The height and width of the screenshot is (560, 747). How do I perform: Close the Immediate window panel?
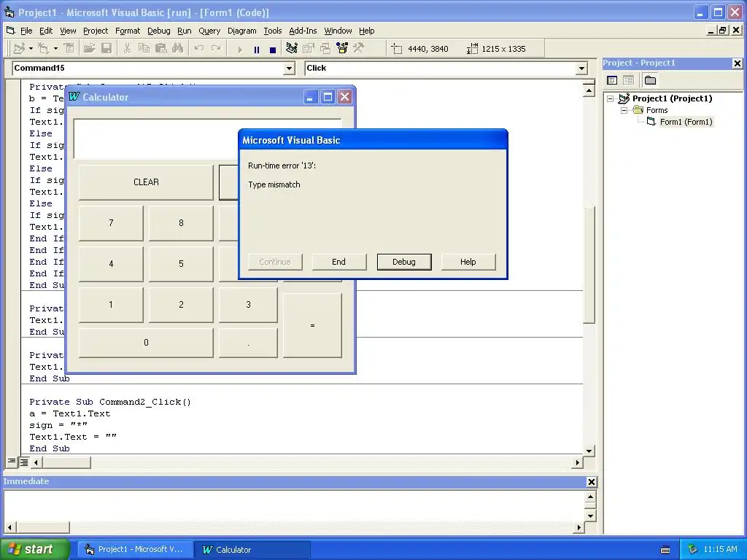click(591, 482)
